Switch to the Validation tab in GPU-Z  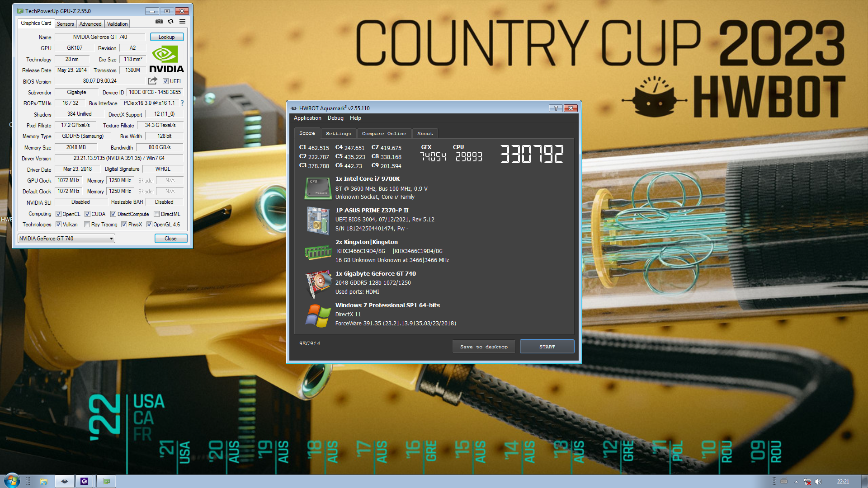118,24
